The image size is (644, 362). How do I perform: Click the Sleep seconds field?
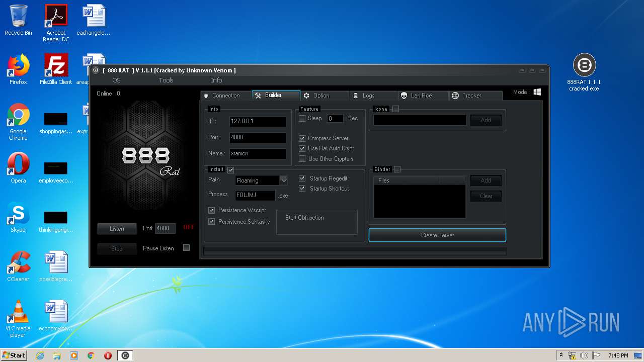335,119
